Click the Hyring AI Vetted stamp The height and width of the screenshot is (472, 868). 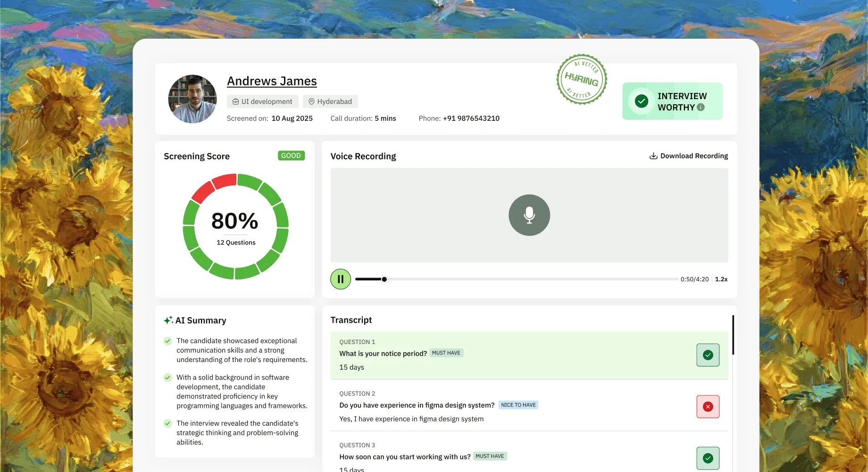pos(581,79)
